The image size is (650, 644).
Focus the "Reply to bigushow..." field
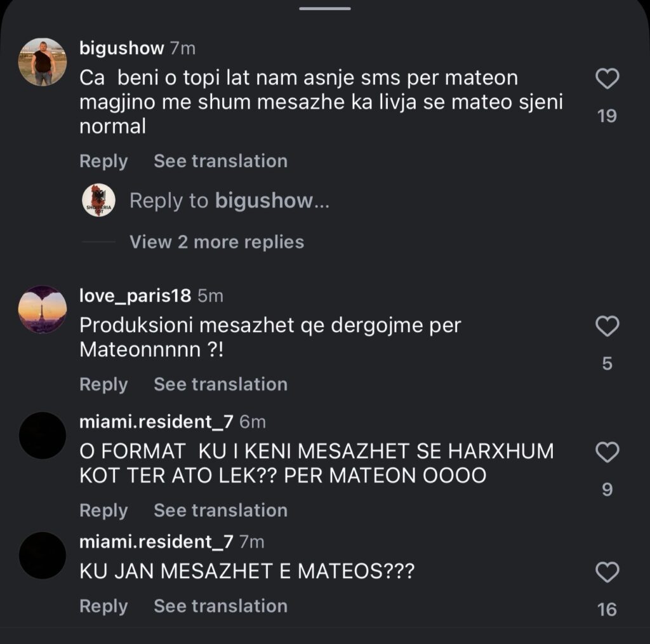pyautogui.click(x=229, y=201)
